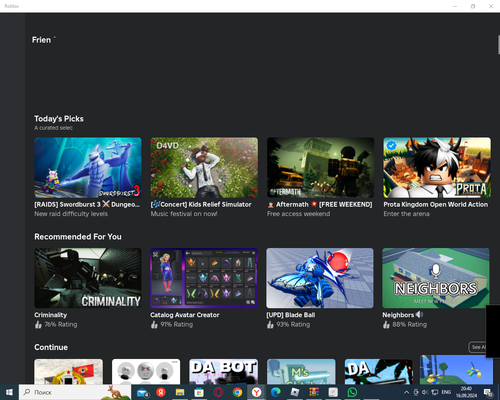Open the Continue game with three faces
500x400 pixels.
coord(146,371)
